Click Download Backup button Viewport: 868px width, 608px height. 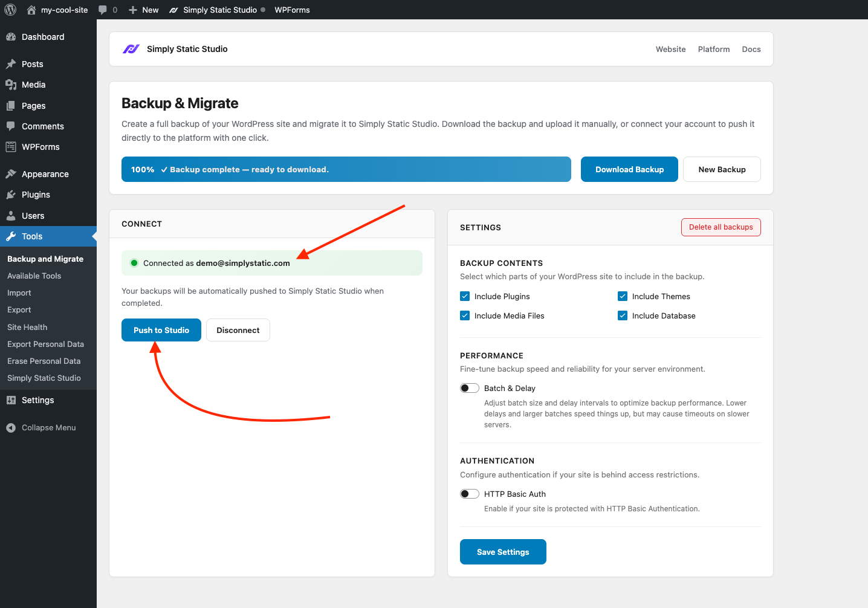pos(629,169)
